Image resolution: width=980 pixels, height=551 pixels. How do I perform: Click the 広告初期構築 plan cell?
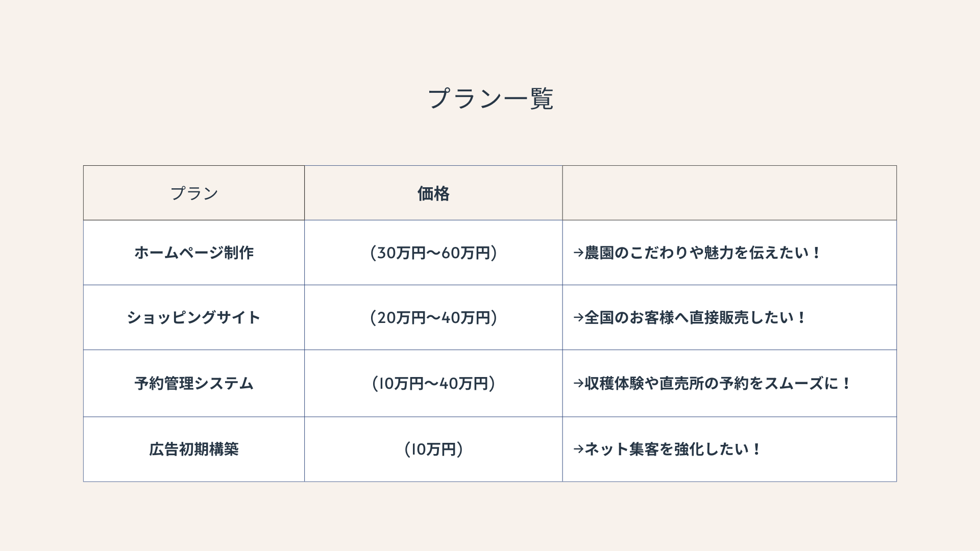(x=194, y=449)
